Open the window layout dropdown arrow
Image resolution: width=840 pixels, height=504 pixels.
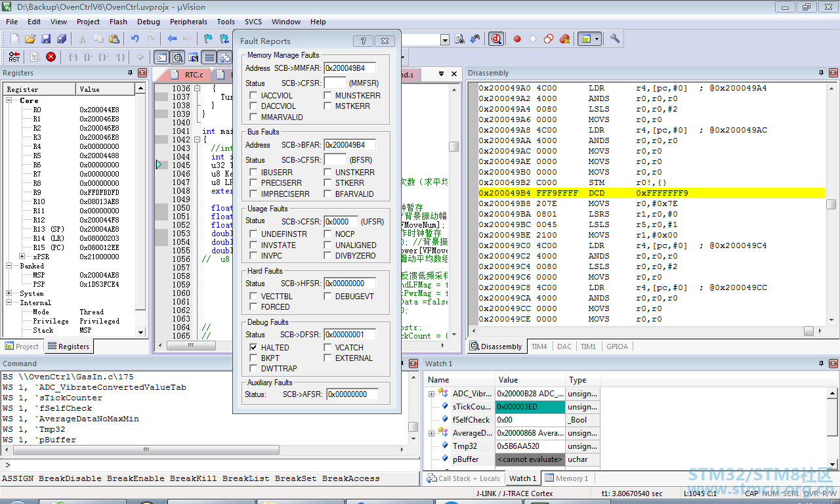coord(597,39)
